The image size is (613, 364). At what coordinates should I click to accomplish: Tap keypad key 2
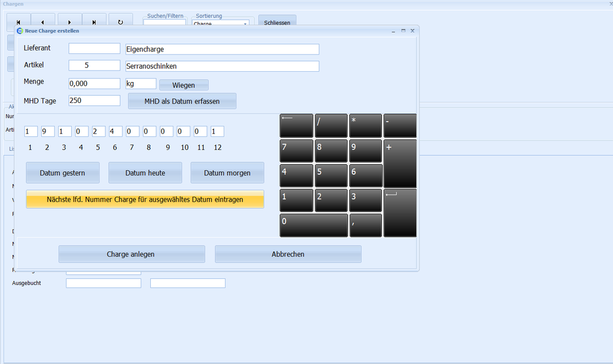331,201
